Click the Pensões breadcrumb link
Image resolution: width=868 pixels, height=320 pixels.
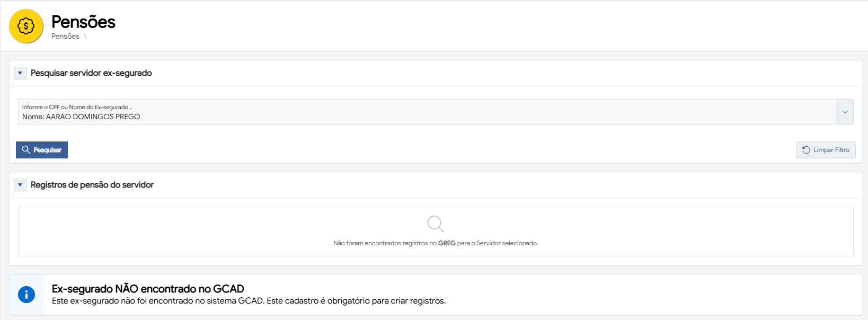(65, 37)
